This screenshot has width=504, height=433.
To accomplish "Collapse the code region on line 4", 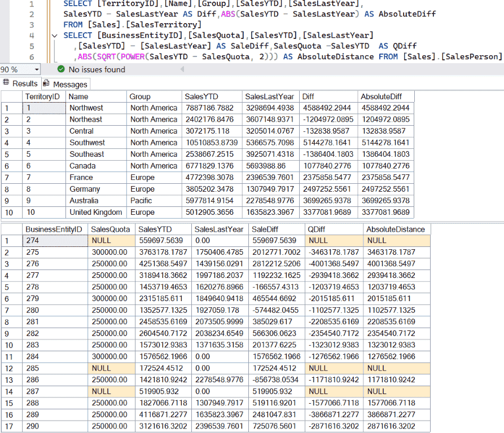I will [54, 35].
